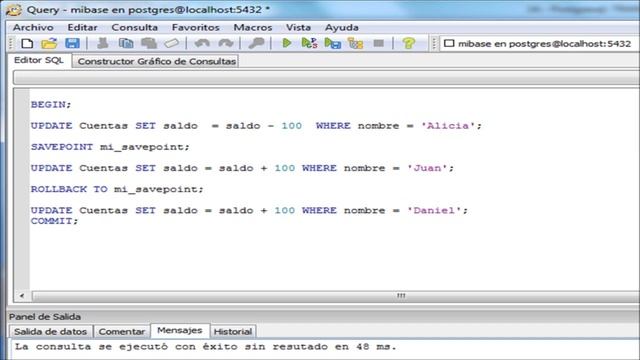This screenshot has height=360, width=640.
Task: Switch to Constructor Gráfico de Consultas tab
Action: pyautogui.click(x=157, y=62)
